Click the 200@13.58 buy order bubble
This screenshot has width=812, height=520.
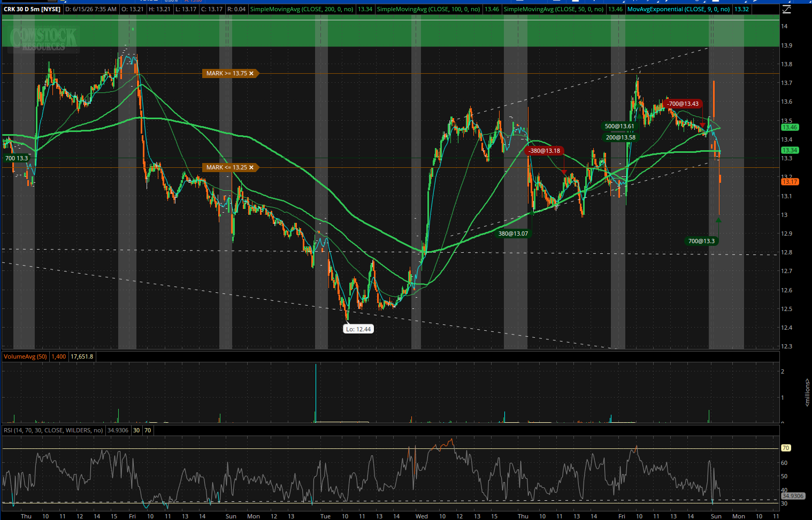621,137
